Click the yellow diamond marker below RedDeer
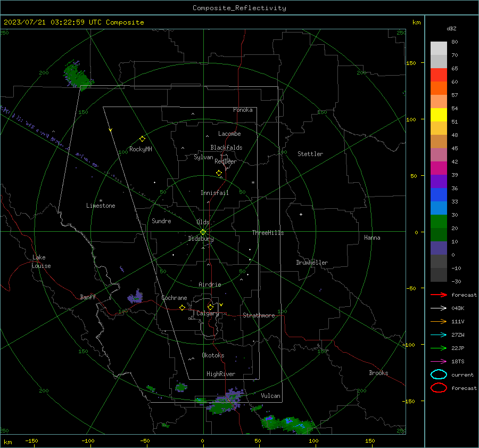The width and height of the screenshot is (479, 448). click(219, 173)
